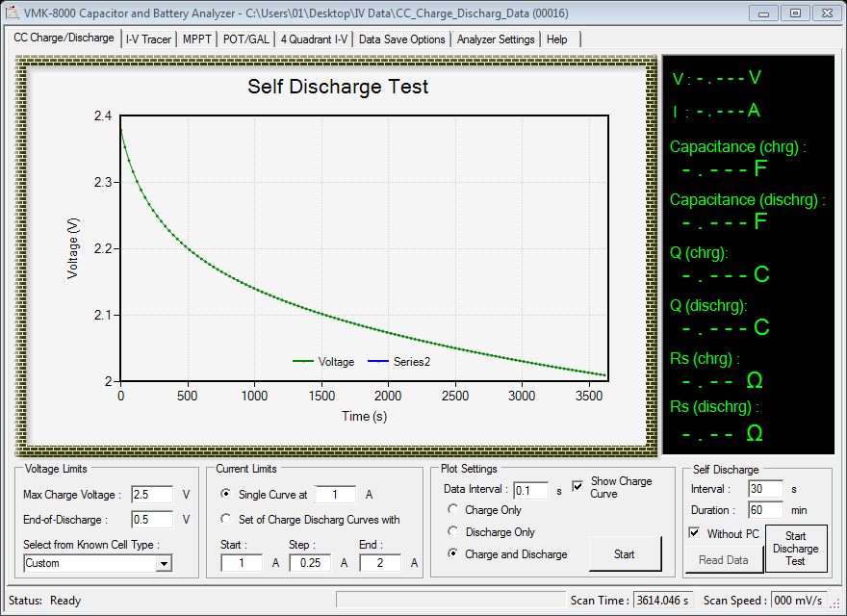Viewport: 847px width, 616px height.
Task: Click the VMK-8000 app icon in title bar
Action: tap(12, 13)
